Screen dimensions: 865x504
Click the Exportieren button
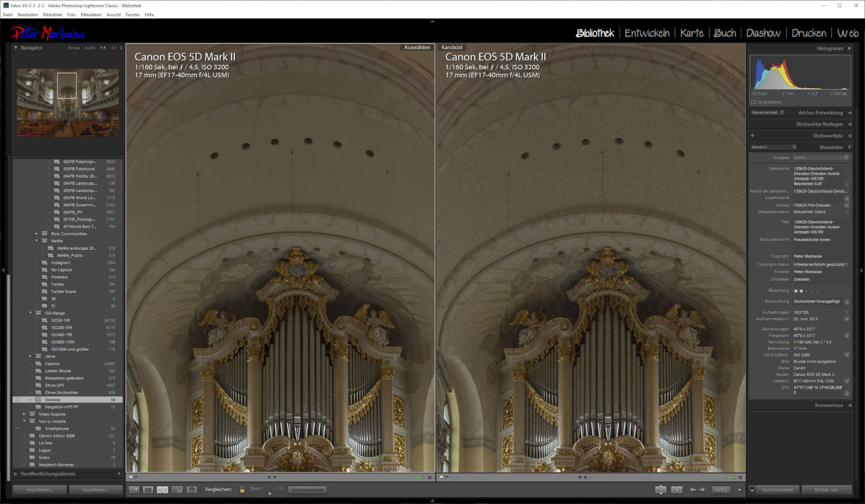(x=96, y=490)
